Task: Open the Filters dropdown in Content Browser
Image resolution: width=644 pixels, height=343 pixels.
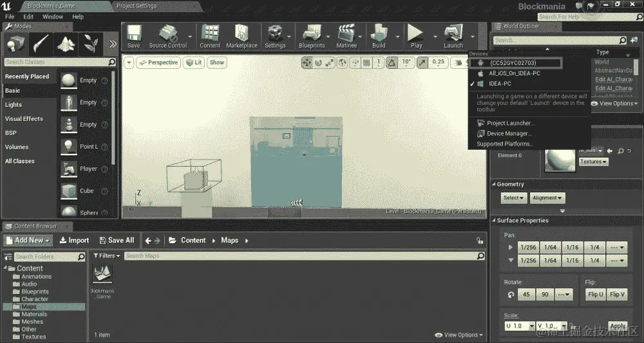Action: pos(107,255)
